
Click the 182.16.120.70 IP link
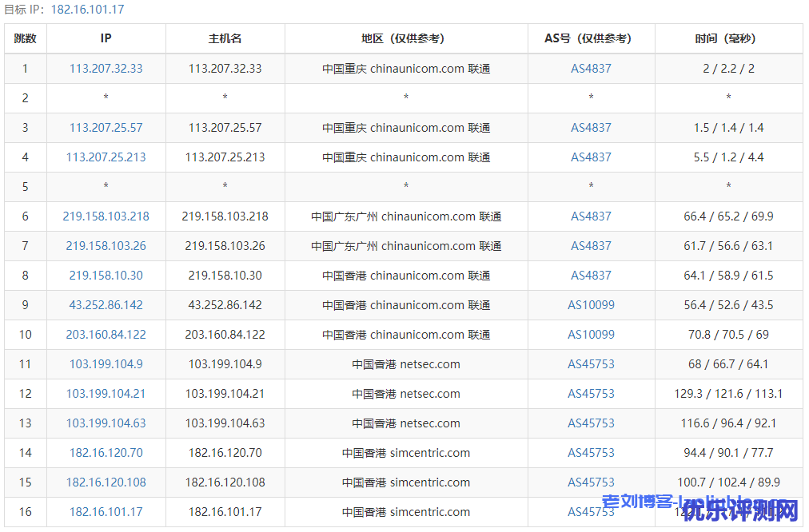(x=106, y=453)
